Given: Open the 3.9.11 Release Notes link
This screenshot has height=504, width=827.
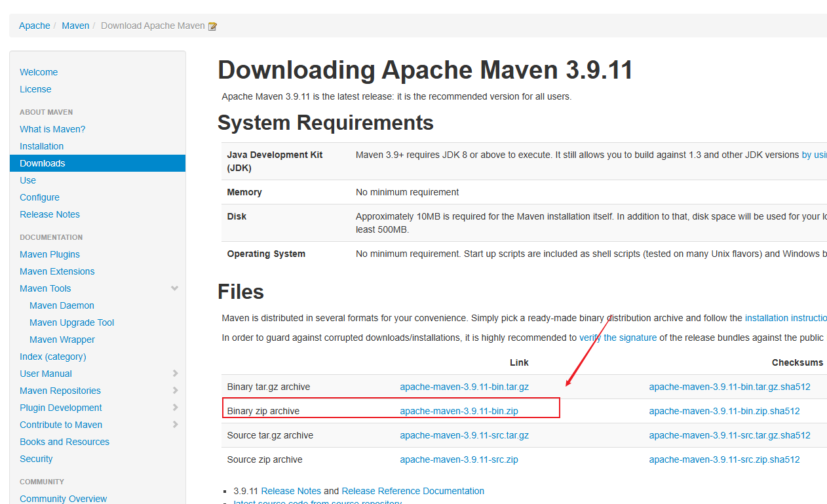Looking at the screenshot, I should click(x=291, y=491).
